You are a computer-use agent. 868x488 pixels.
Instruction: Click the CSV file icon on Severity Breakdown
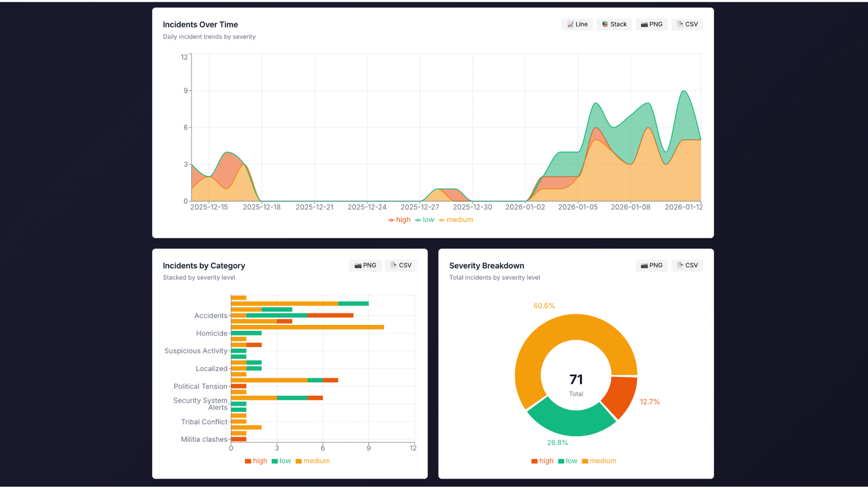[680, 265]
